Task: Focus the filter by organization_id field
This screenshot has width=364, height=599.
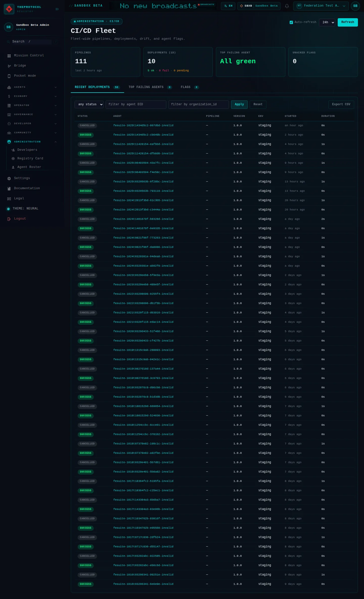Action: click(x=199, y=104)
